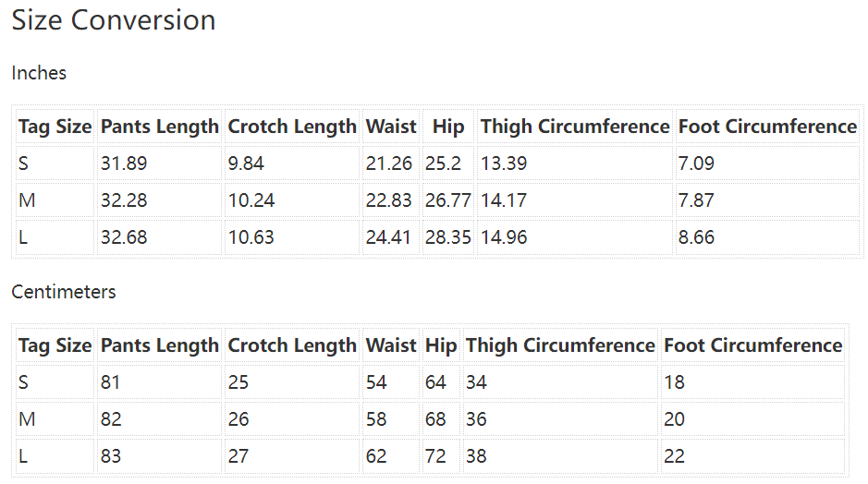Click Thigh Circumference header in inches table
This screenshot has height=484, width=868.
pyautogui.click(x=575, y=127)
